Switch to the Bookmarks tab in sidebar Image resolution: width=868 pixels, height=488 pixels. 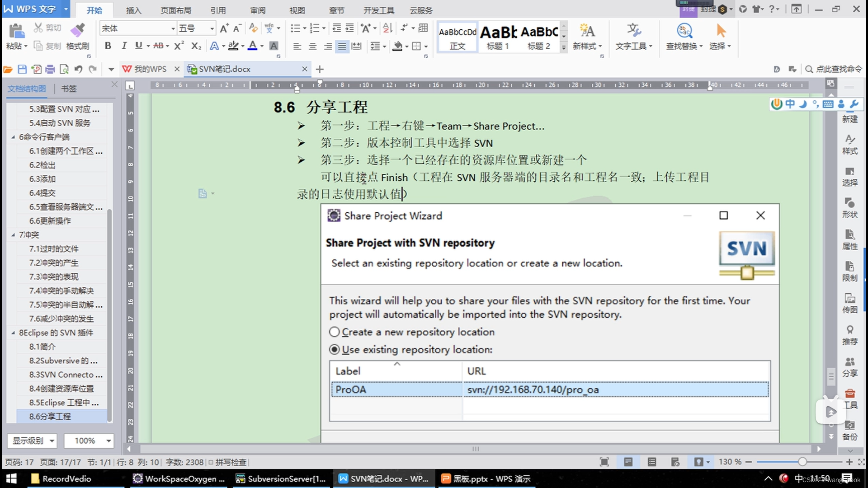tap(69, 89)
